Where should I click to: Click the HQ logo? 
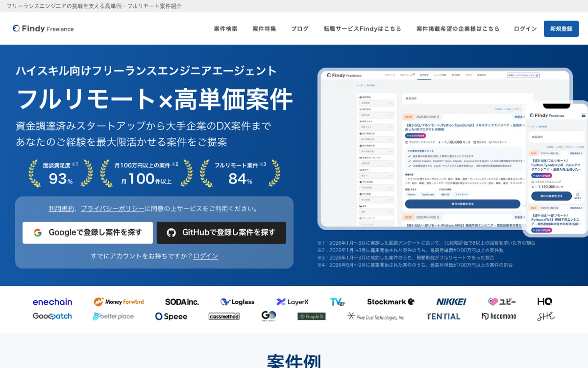545,302
